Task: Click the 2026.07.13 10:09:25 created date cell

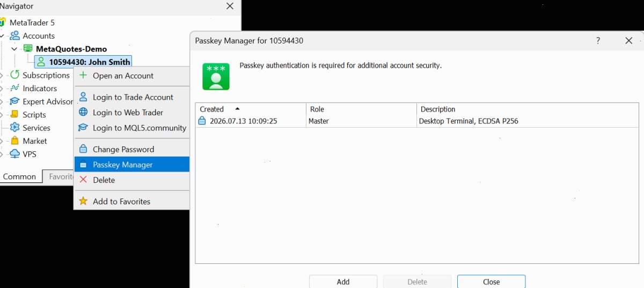Action: (x=243, y=121)
